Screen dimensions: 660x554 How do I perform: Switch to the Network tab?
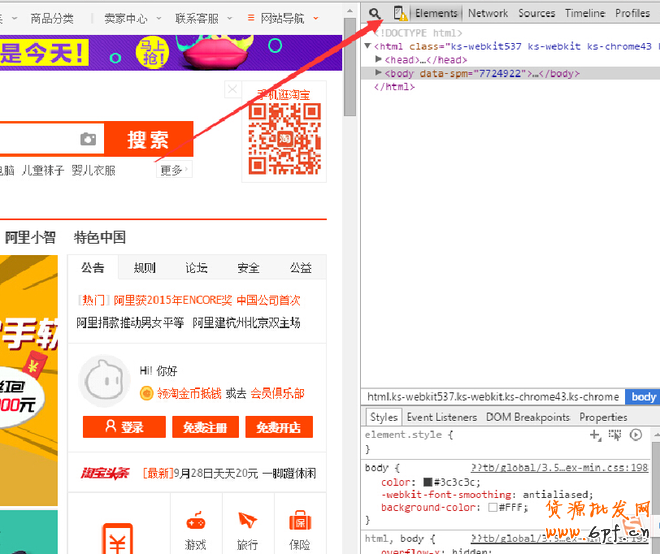[x=488, y=13]
